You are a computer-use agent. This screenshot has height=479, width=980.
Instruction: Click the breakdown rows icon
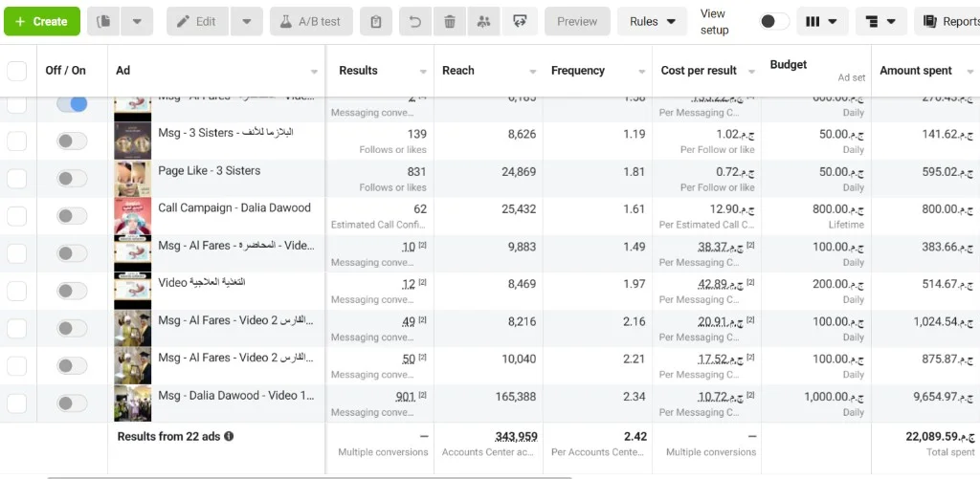point(880,21)
